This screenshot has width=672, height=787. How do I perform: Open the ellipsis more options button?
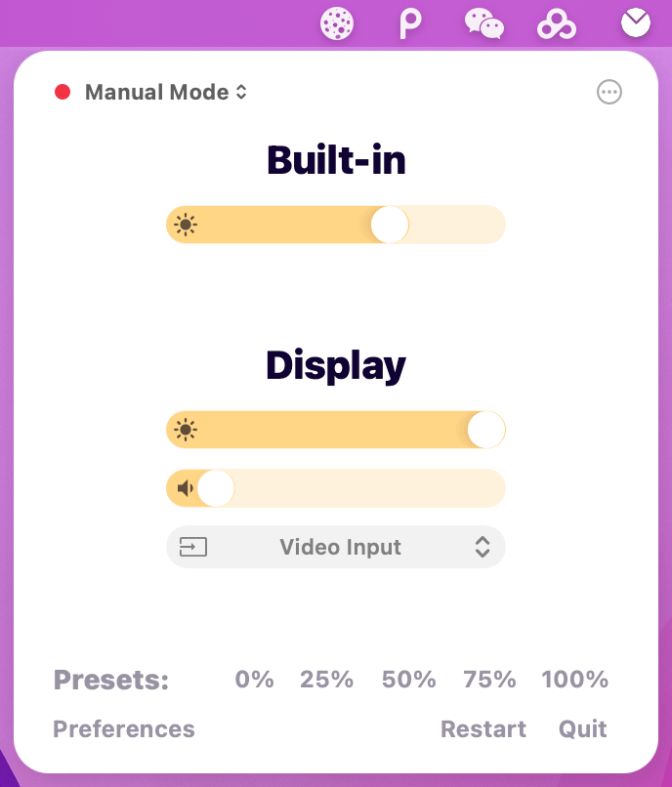(x=609, y=92)
